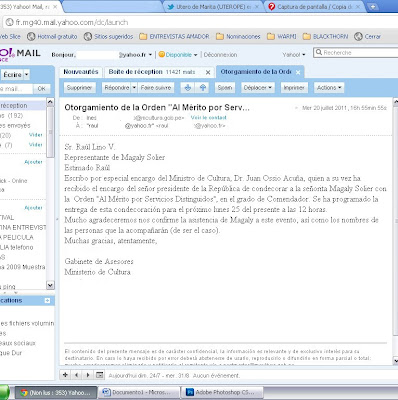Open the calendar view icon in bottom bar

pos(99,375)
